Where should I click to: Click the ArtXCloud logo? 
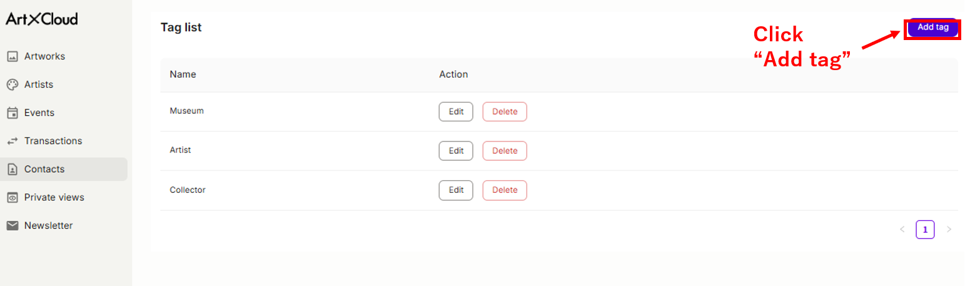point(42,19)
